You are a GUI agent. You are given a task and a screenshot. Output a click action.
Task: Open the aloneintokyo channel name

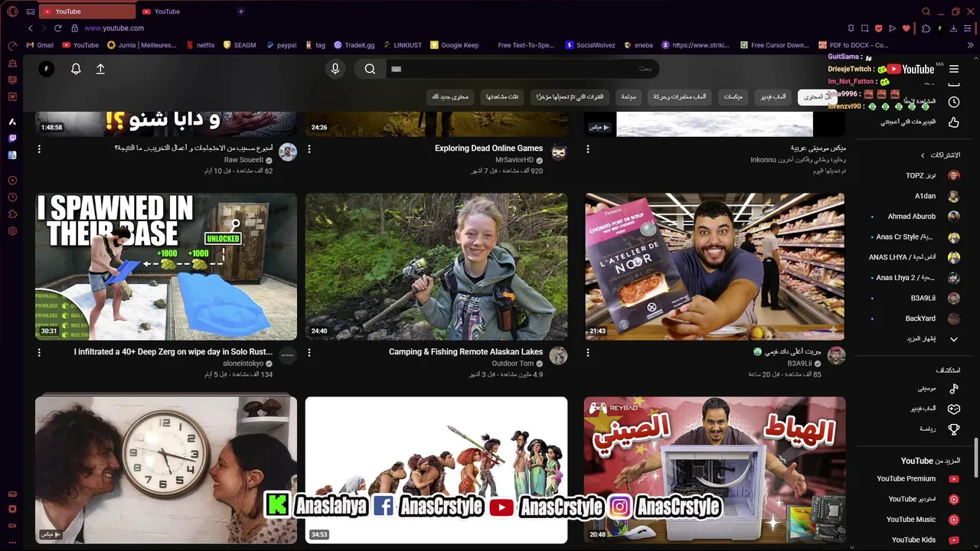(243, 364)
